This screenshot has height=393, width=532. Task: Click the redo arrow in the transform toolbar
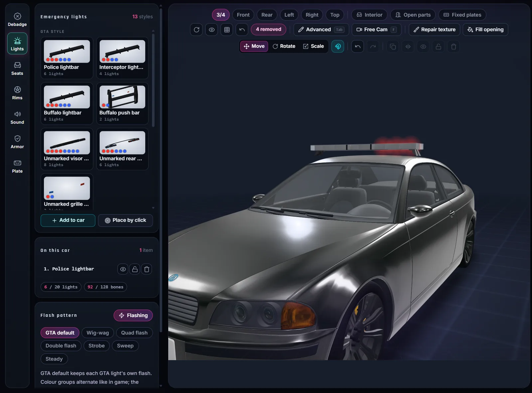click(x=373, y=47)
